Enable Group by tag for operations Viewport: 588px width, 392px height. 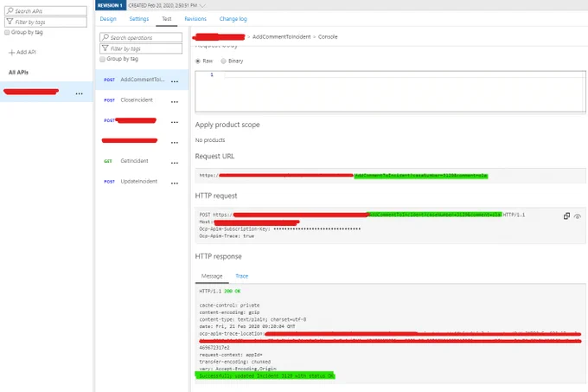(102, 59)
